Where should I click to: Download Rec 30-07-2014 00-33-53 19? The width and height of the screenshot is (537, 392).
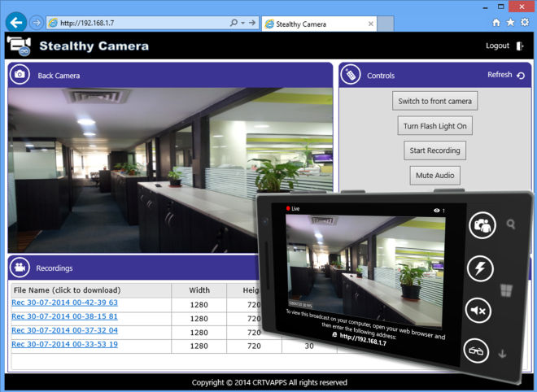coord(64,344)
